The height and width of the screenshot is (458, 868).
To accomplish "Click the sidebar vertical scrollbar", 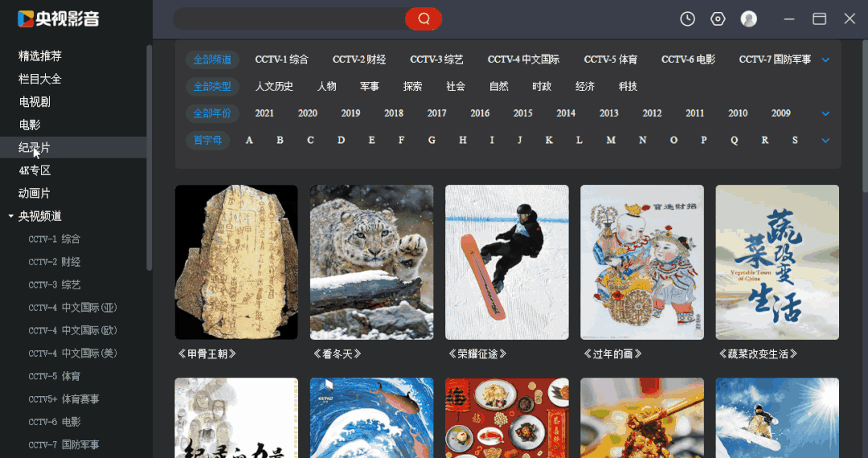I will coord(149,157).
